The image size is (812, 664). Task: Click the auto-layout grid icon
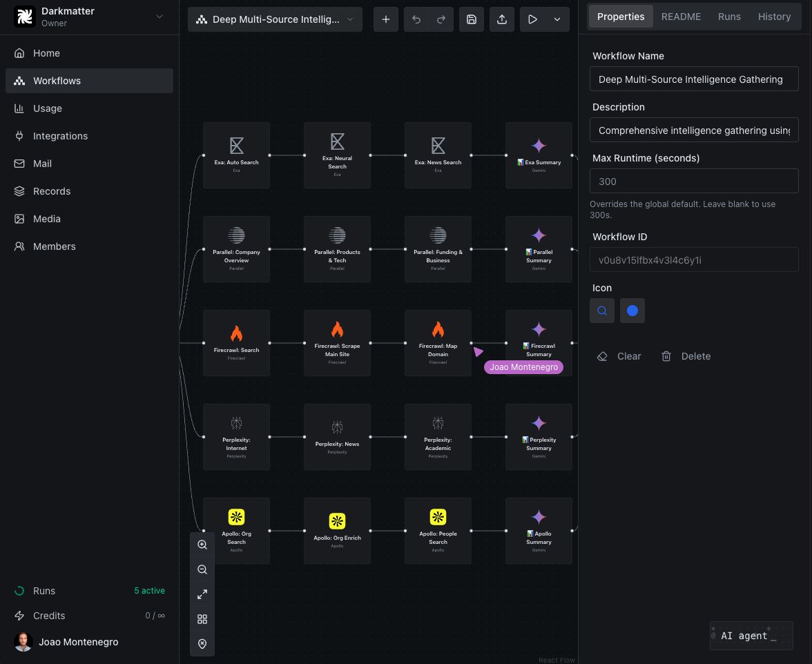[202, 619]
